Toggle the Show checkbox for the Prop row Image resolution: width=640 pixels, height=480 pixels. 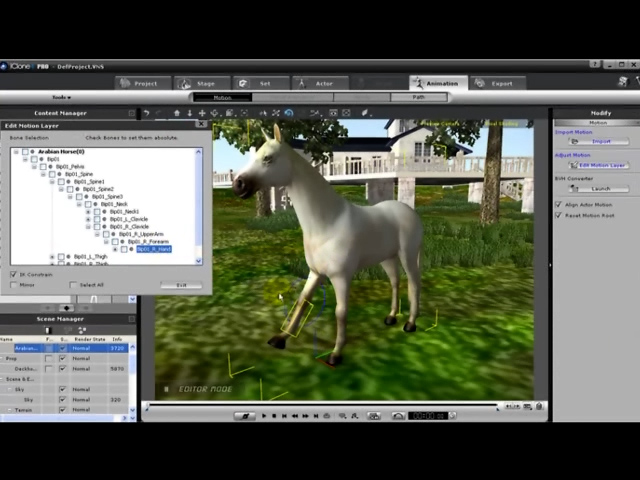pyautogui.click(x=62, y=358)
